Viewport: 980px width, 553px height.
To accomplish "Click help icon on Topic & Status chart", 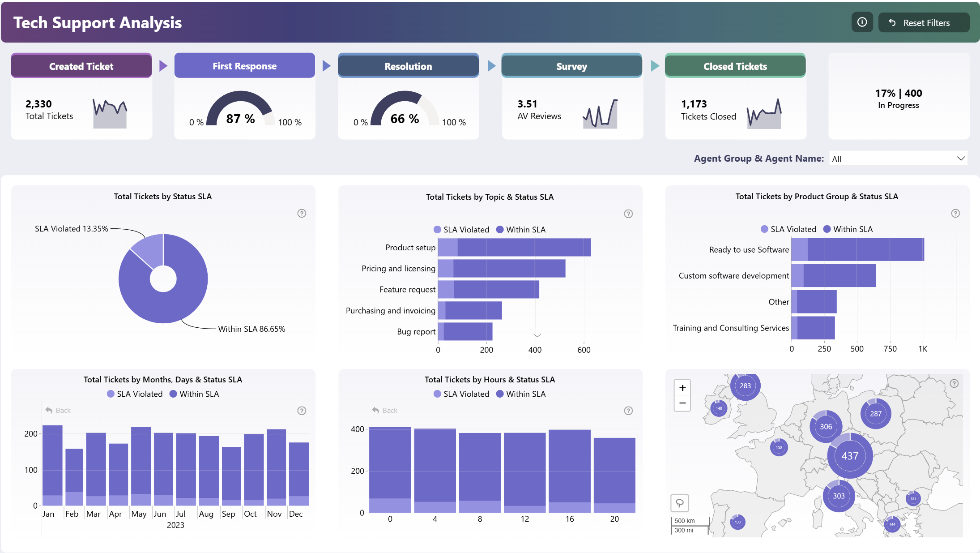I will point(628,214).
